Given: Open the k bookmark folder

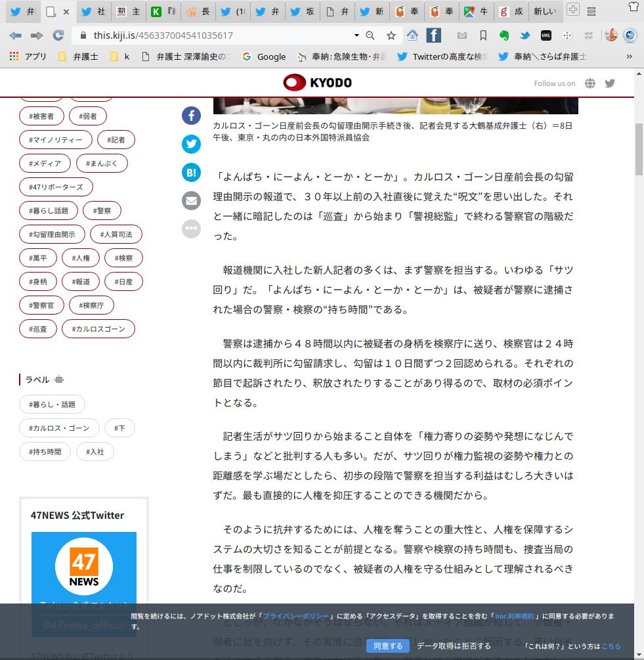Looking at the screenshot, I should point(120,56).
